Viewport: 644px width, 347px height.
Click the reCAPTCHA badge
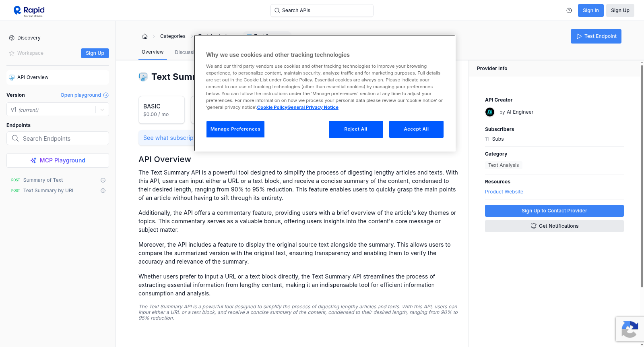630,329
